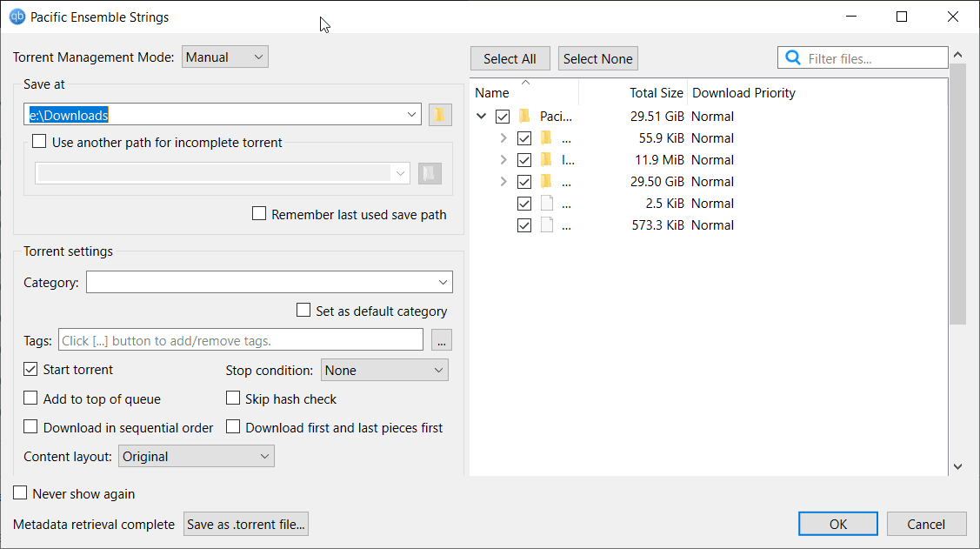Viewport: 980px width, 549px height.
Task: Open the Stop condition dropdown
Action: tap(384, 370)
